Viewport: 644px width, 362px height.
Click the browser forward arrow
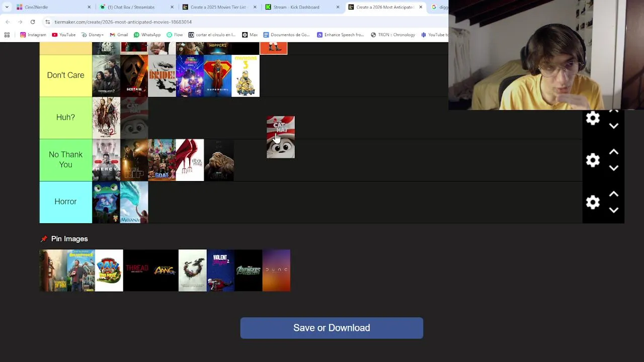20,22
